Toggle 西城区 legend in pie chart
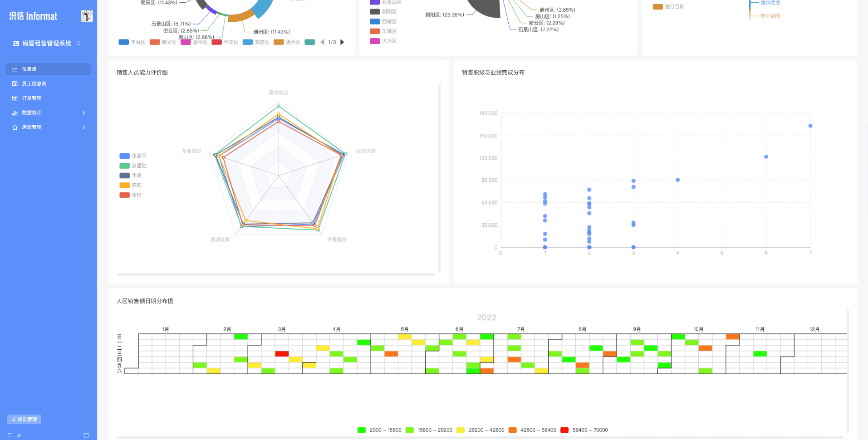The height and width of the screenshot is (440, 868). (x=383, y=21)
